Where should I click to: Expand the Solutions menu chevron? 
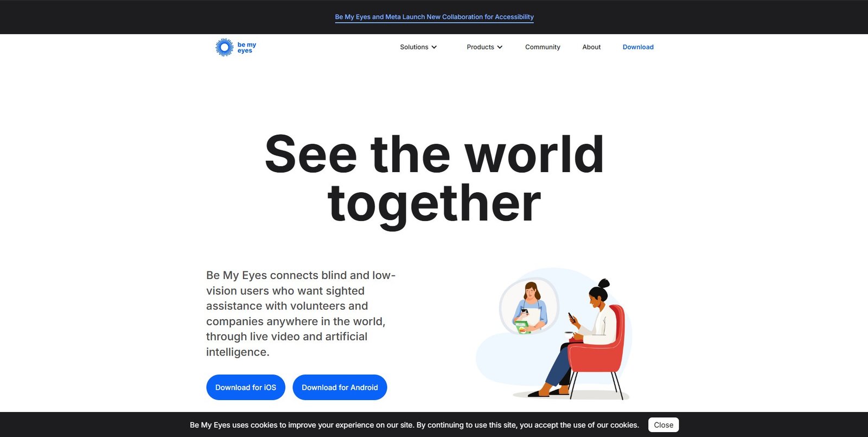point(434,47)
